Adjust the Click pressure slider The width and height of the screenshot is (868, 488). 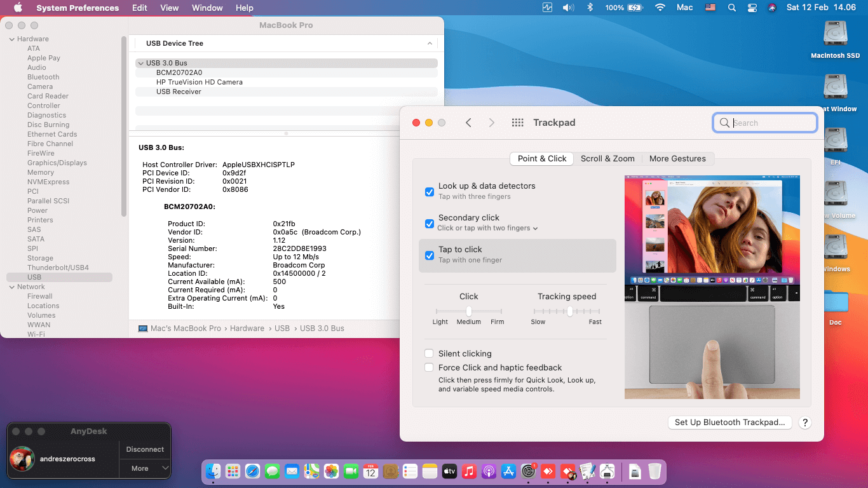pyautogui.click(x=469, y=311)
